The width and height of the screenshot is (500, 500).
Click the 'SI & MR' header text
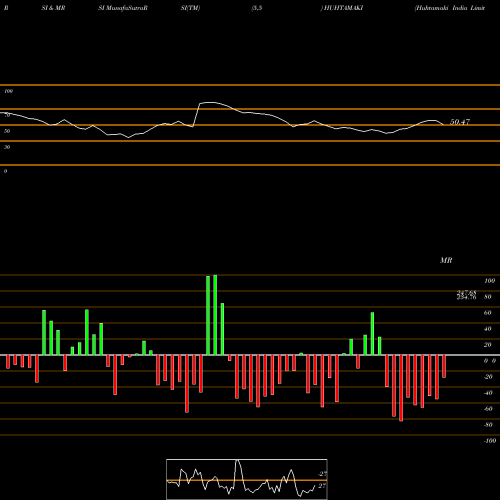click(53, 8)
